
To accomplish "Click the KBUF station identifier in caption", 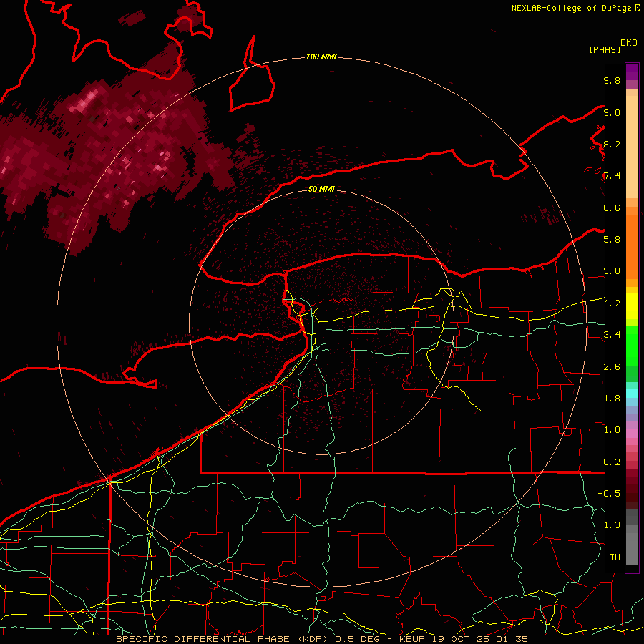I will pyautogui.click(x=412, y=639).
